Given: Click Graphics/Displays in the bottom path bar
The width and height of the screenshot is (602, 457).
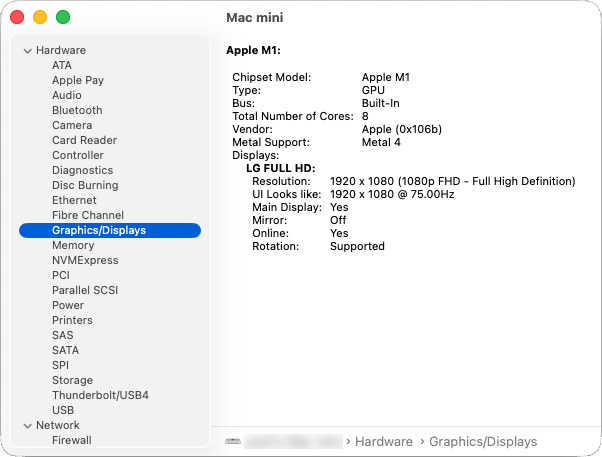Looking at the screenshot, I should pyautogui.click(x=483, y=442).
